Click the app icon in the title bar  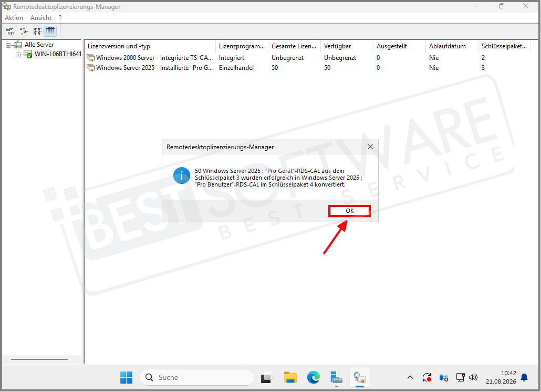pyautogui.click(x=6, y=6)
